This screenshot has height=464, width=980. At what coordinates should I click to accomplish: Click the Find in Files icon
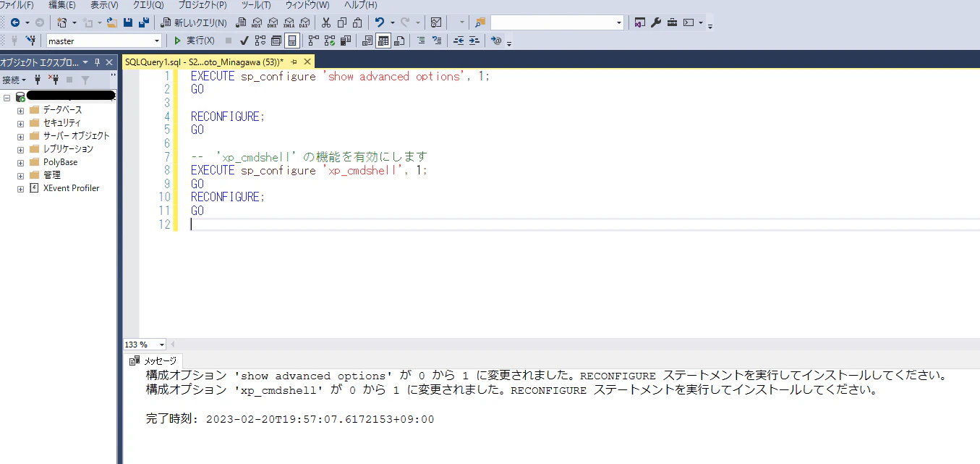480,22
